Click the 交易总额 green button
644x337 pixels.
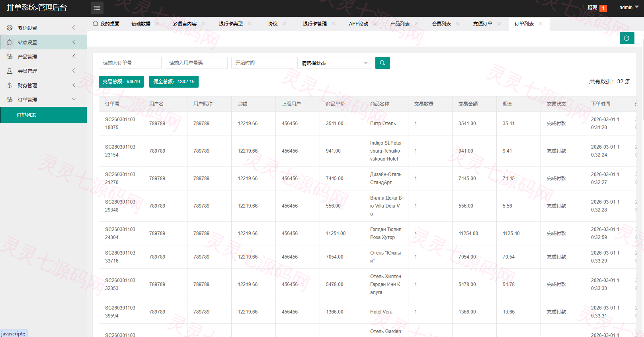coord(121,82)
